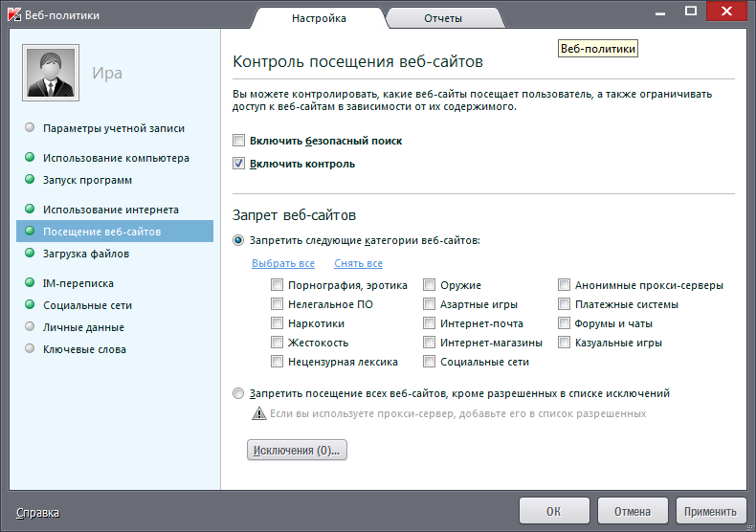Click the user avatar picture for Ира
Image resolution: width=756 pixels, height=532 pixels.
point(51,73)
